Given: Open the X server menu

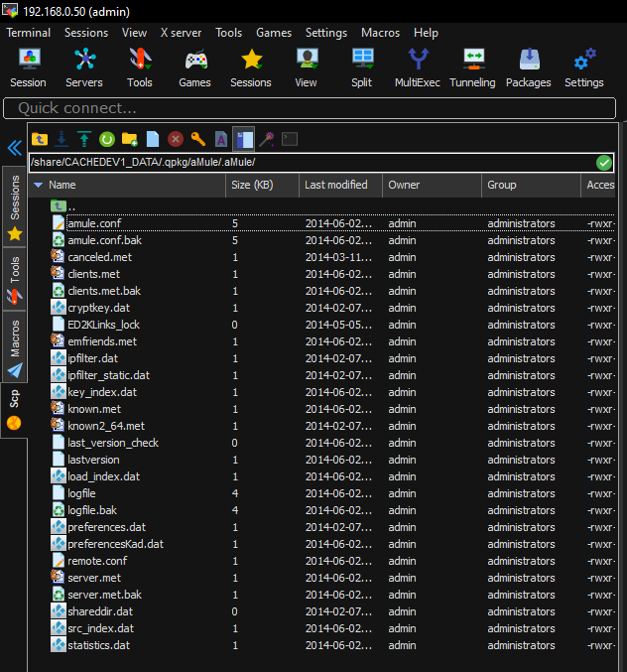Looking at the screenshot, I should coord(180,33).
